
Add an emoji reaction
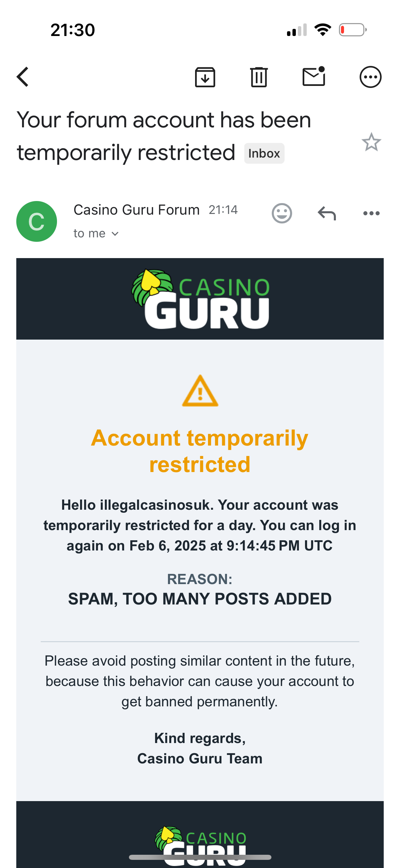282,213
